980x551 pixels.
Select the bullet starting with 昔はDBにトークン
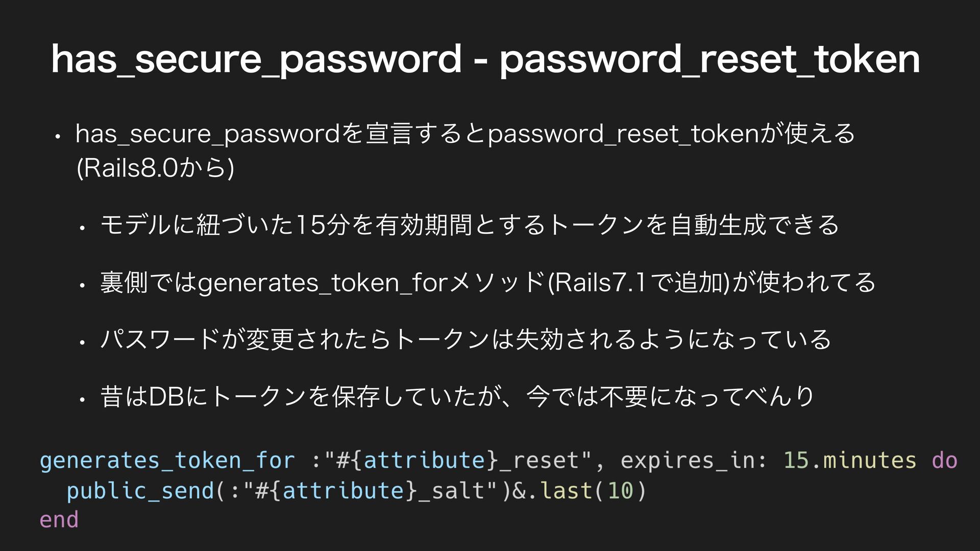457,396
